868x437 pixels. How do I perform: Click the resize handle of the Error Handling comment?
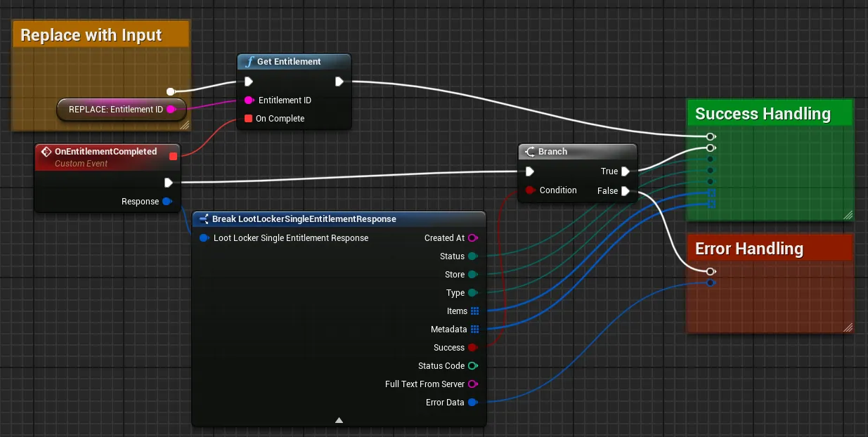848,327
